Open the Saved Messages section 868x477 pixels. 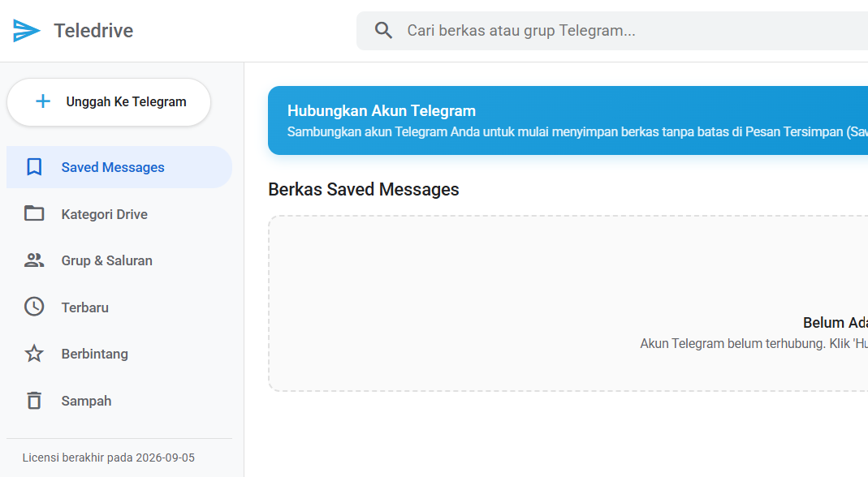[x=119, y=167]
